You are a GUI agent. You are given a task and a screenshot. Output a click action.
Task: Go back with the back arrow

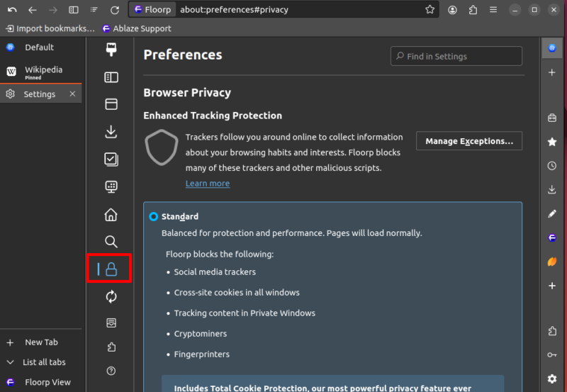pyautogui.click(x=33, y=10)
